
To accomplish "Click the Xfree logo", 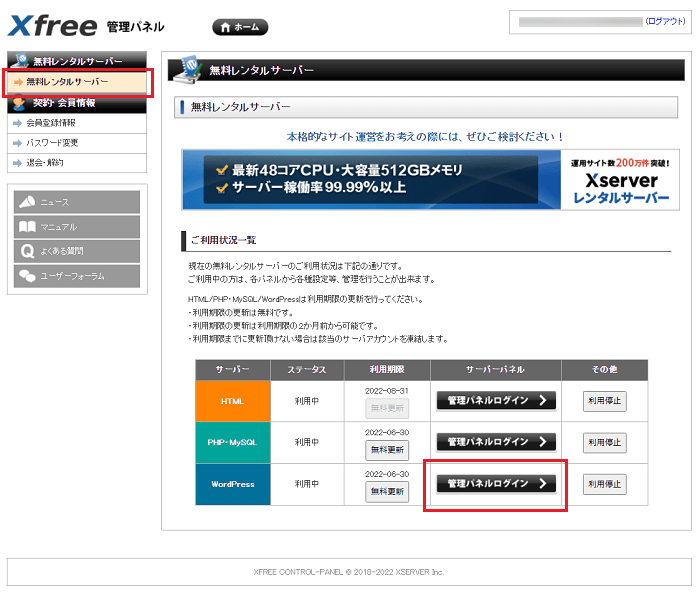I will [x=54, y=26].
